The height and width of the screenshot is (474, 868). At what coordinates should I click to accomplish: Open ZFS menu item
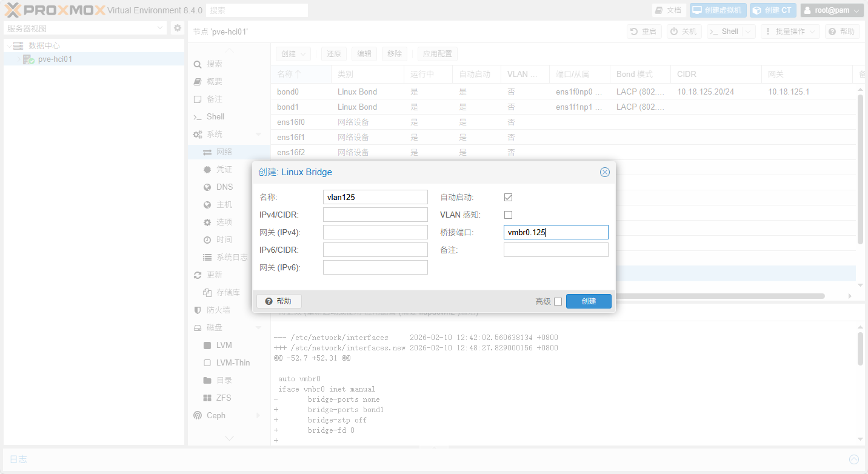[x=228, y=398]
